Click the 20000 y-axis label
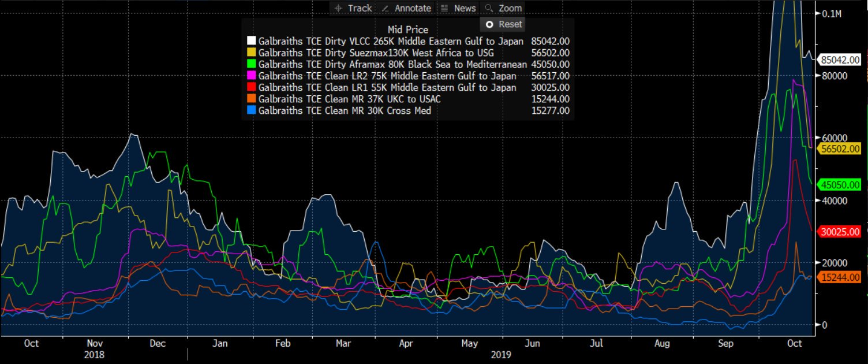 (833, 262)
